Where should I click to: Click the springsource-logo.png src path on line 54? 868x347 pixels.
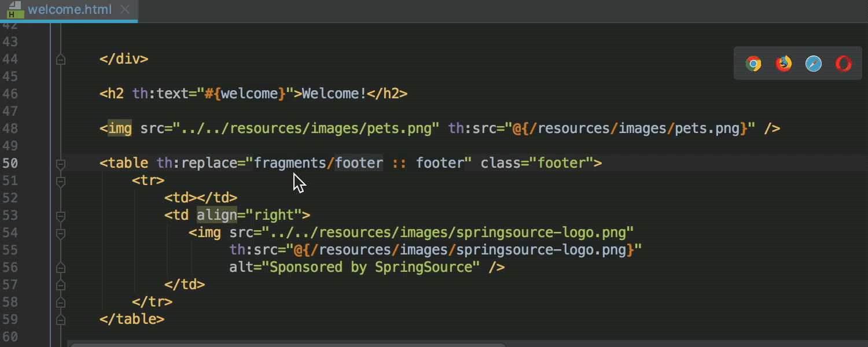pyautogui.click(x=448, y=232)
